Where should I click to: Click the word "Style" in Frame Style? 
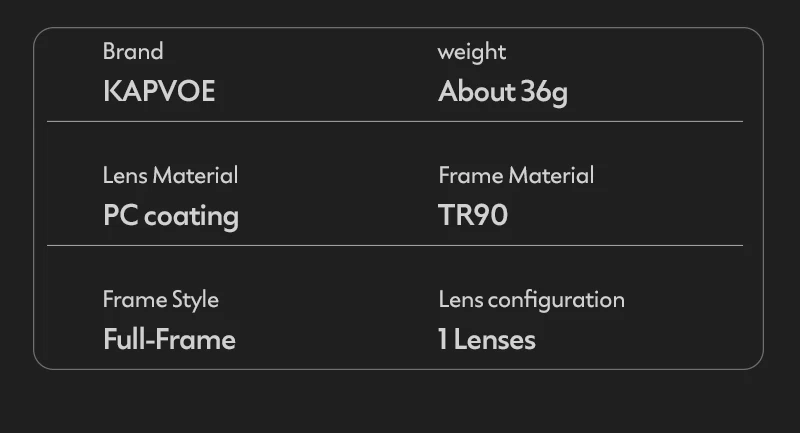tap(195, 299)
